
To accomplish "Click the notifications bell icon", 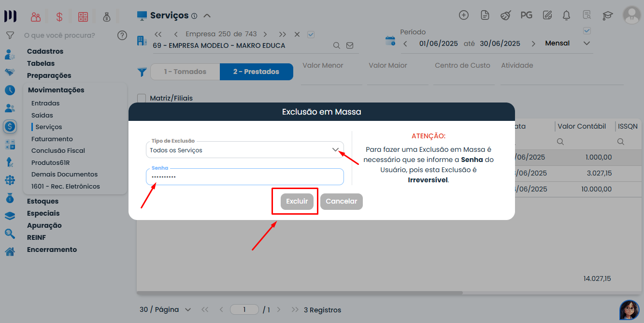I will tap(566, 15).
